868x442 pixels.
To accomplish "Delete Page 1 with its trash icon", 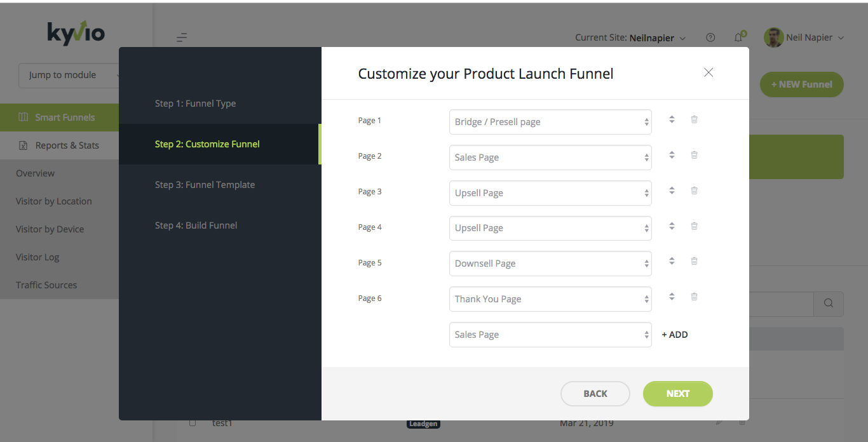I will click(694, 119).
